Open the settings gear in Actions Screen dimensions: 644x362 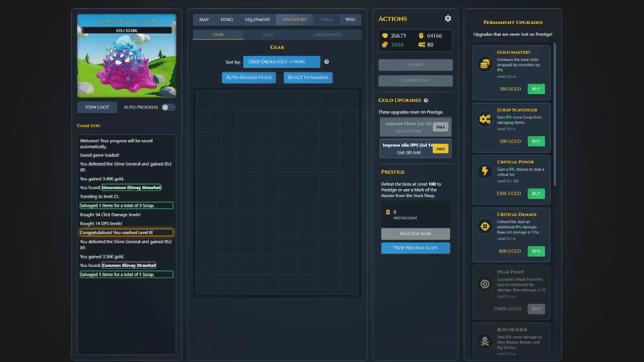447,19
